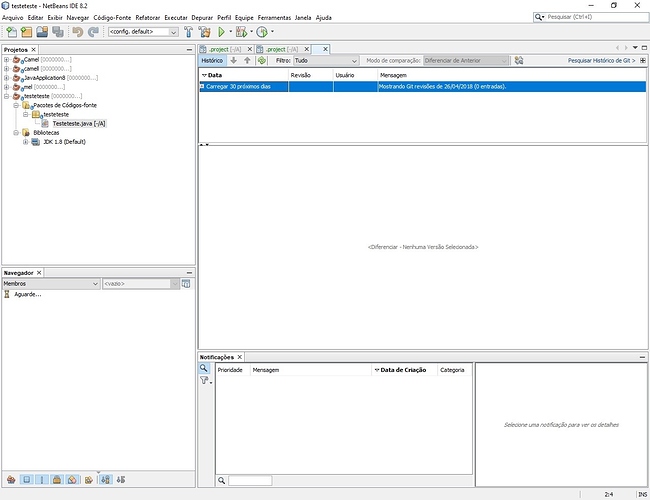Viewport: 650px width, 500px height.
Task: Open the Ferramentas menu
Action: pyautogui.click(x=274, y=17)
